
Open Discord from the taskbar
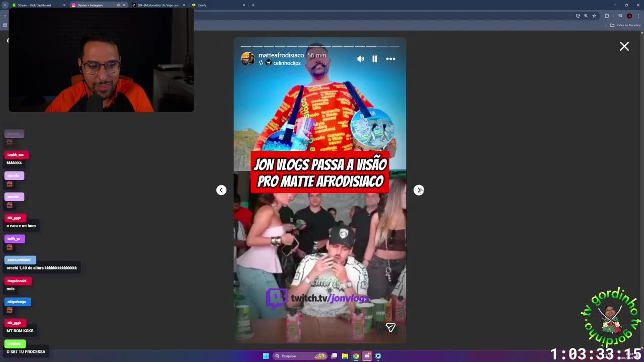[367, 356]
